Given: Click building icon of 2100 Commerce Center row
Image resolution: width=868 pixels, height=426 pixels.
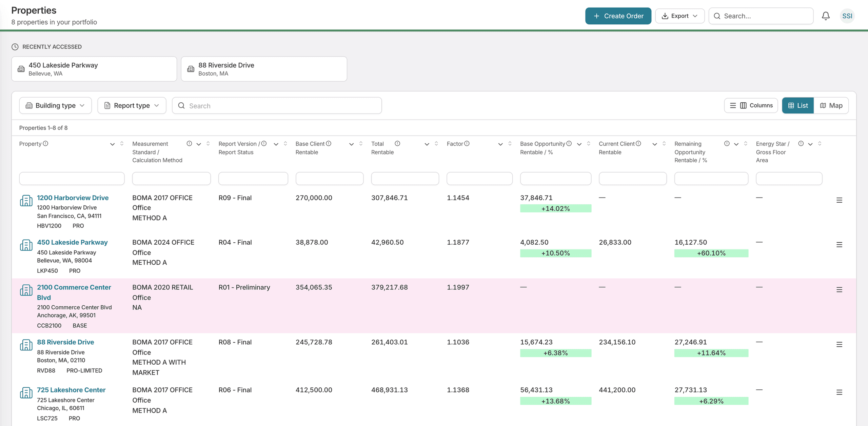Looking at the screenshot, I should pyautogui.click(x=26, y=290).
